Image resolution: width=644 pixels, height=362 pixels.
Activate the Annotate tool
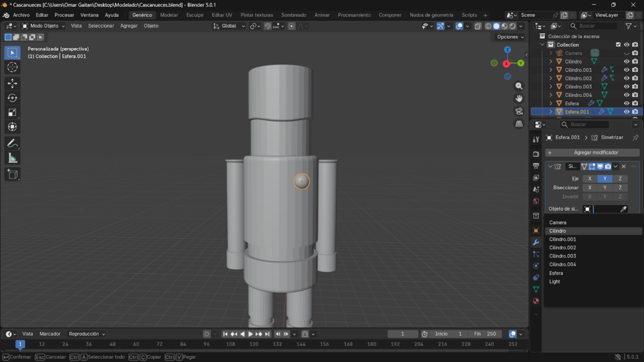pos(13,143)
